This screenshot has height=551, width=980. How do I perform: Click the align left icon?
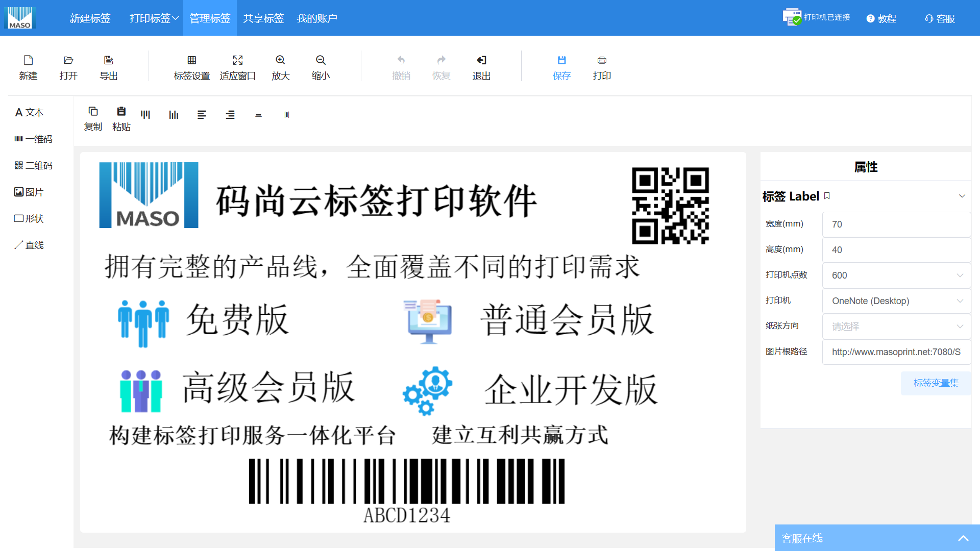[202, 115]
